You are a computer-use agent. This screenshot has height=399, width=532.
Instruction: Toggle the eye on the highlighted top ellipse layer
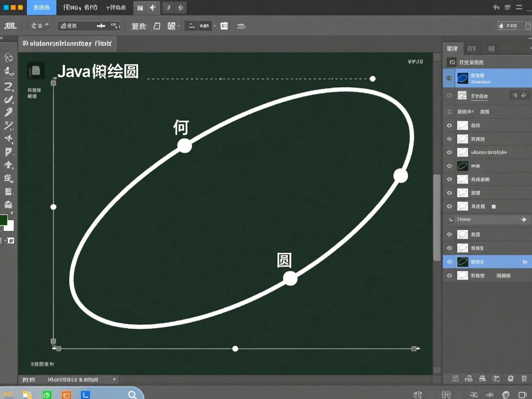[449, 79]
